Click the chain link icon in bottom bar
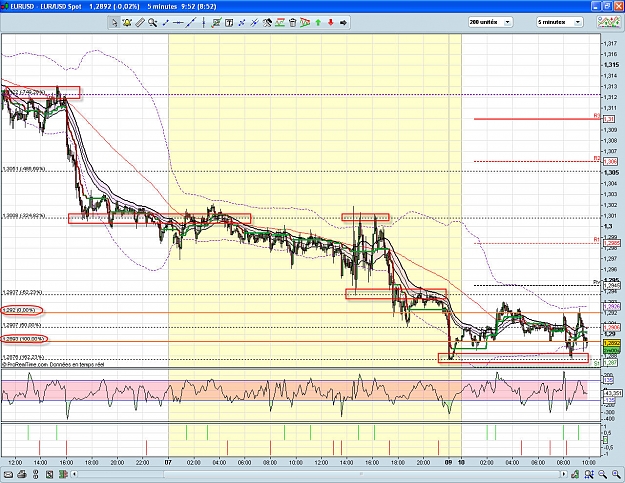This screenshot has width=625, height=483. (x=36, y=475)
